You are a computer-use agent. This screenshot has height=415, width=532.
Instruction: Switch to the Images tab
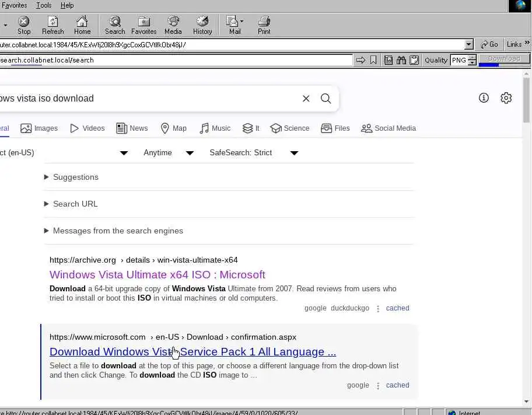[39, 128]
